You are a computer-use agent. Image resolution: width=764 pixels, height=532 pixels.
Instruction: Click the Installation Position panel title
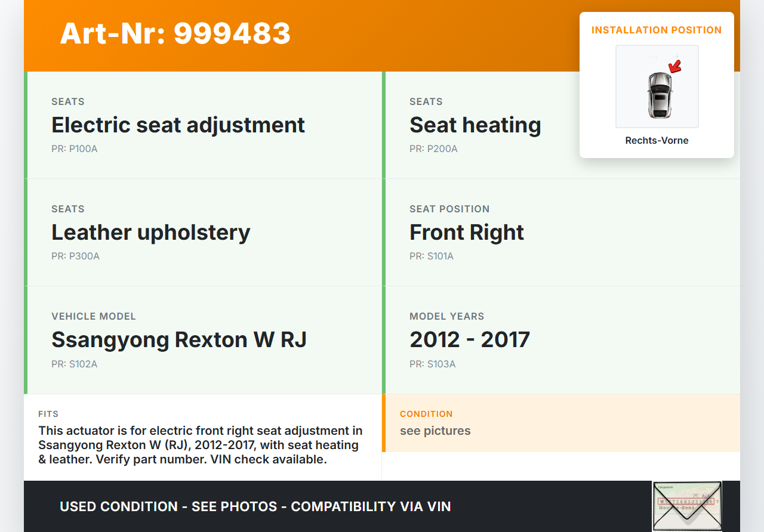click(657, 30)
